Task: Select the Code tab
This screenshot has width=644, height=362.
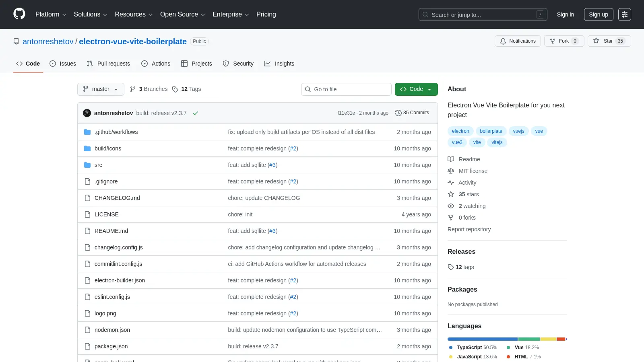Action: (28, 64)
